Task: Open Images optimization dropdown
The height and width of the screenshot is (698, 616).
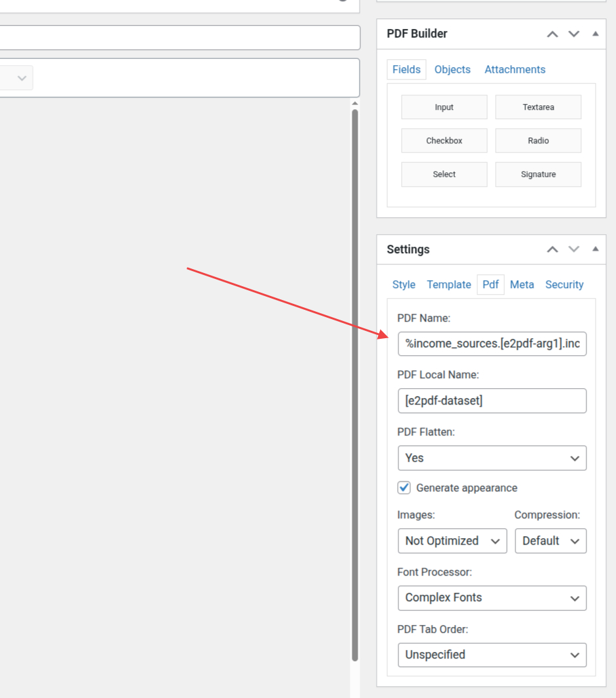Action: (452, 541)
